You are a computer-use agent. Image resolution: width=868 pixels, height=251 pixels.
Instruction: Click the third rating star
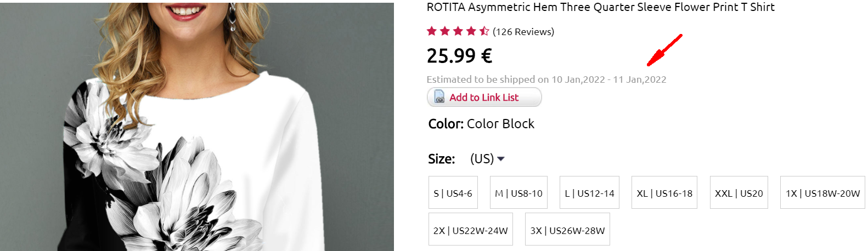click(x=458, y=31)
